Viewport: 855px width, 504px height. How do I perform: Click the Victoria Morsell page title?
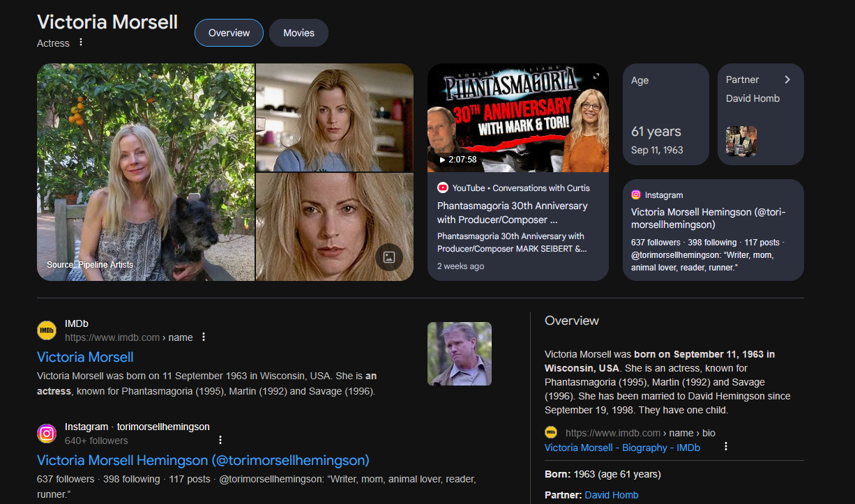[x=107, y=22]
